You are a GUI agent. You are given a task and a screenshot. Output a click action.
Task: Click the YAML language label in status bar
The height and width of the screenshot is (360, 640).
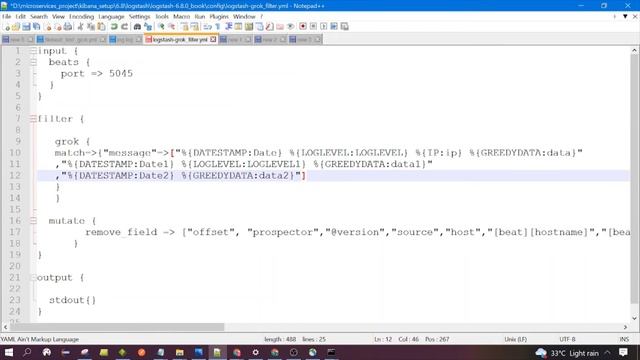click(40, 339)
